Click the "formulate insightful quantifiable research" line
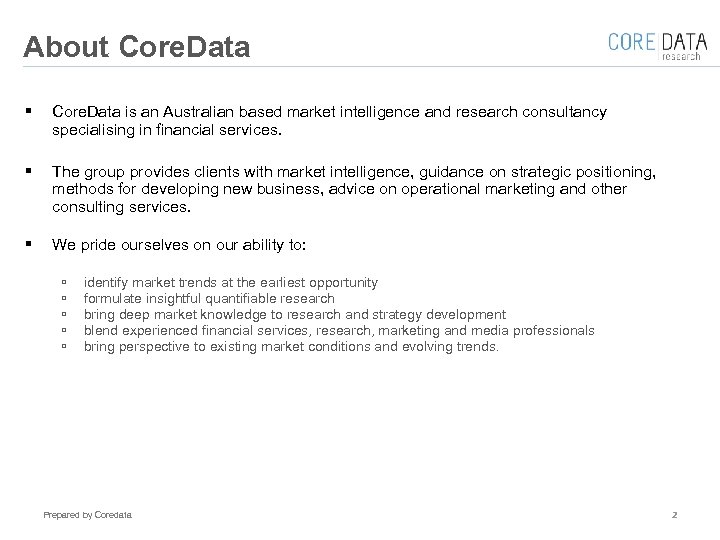 [209, 299]
